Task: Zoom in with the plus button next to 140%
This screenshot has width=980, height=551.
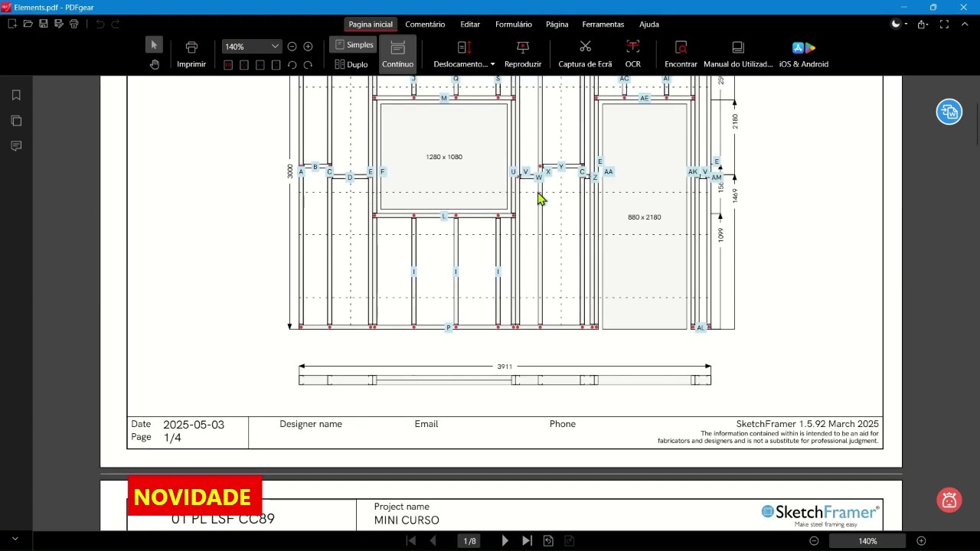Action: click(308, 47)
